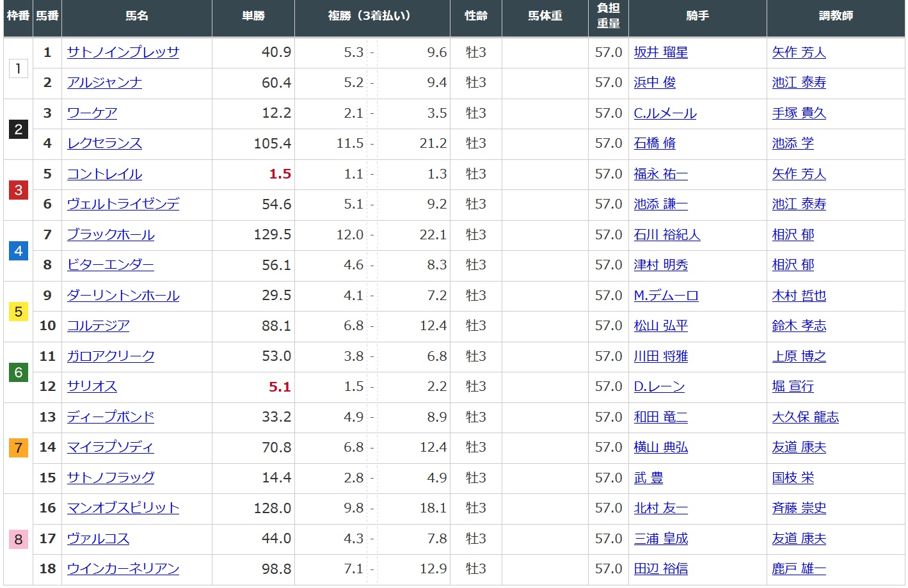Open trainer 堀 宣行 link
Image resolution: width=908 pixels, height=588 pixels.
pyautogui.click(x=793, y=386)
